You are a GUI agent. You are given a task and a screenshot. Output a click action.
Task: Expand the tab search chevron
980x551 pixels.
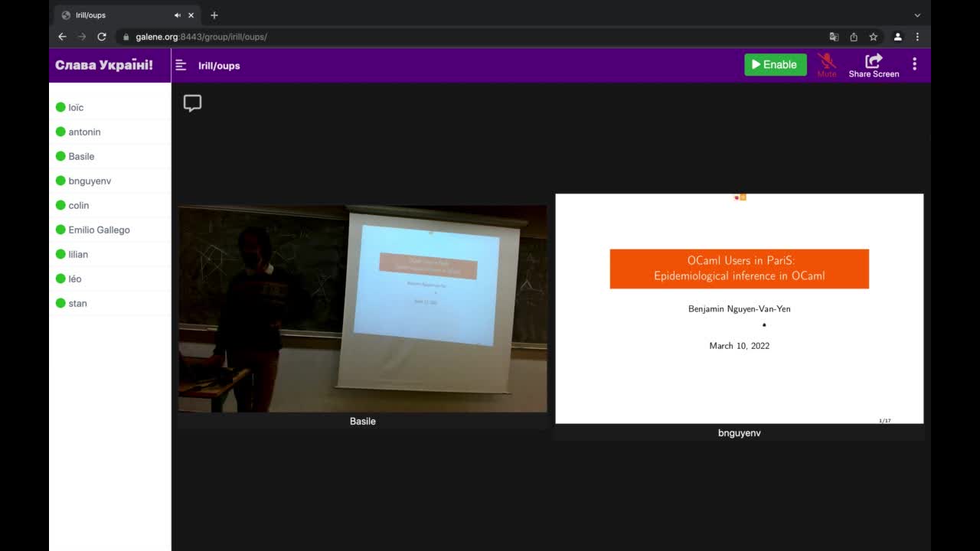917,15
